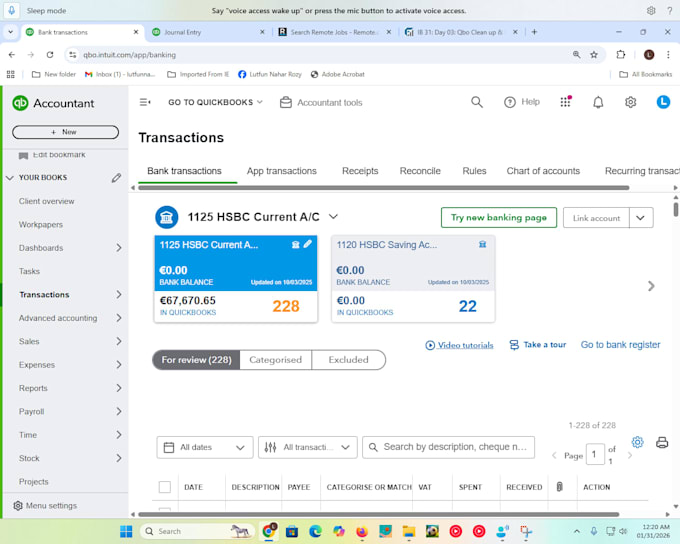The width and height of the screenshot is (680, 544).
Task: Open Microsoft Edge from taskbar
Action: (315, 531)
